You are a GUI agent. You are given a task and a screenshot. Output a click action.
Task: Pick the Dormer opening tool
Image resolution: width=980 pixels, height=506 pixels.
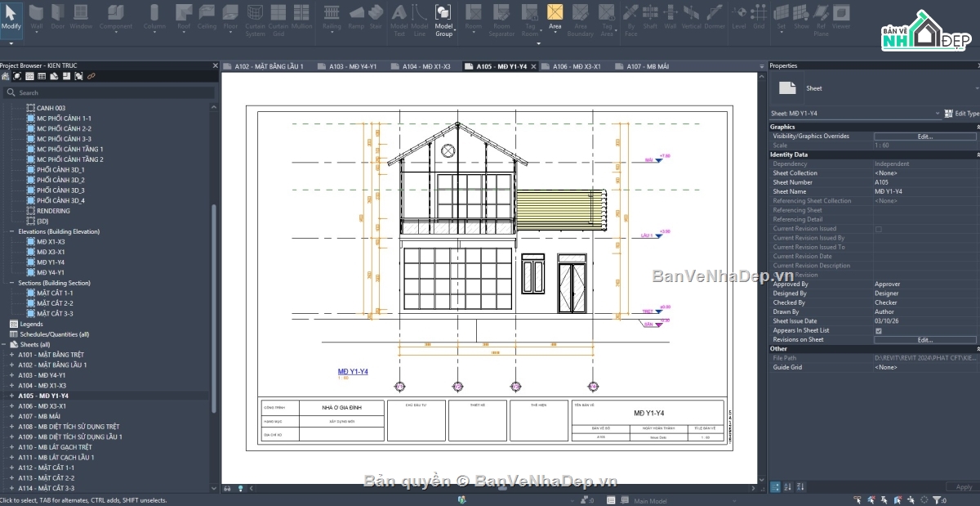tap(715, 16)
